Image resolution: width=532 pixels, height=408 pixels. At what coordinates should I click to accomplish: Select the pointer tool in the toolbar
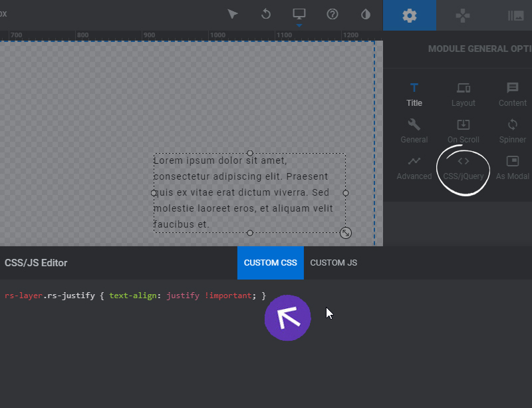pos(233,14)
